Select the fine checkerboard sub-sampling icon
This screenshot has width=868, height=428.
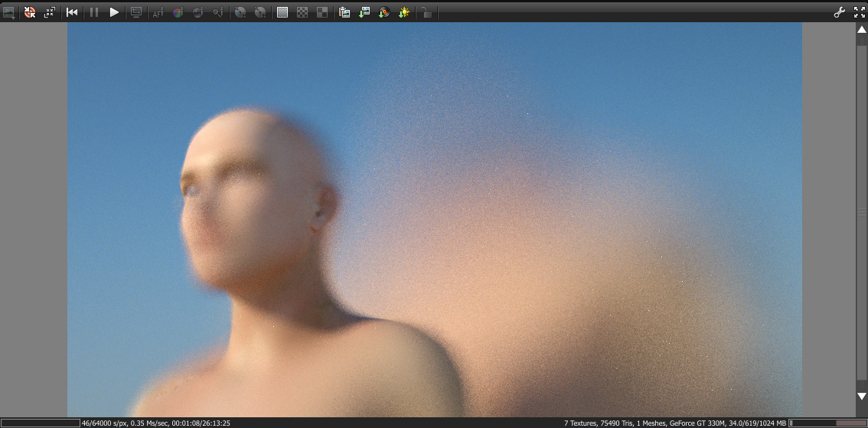pyautogui.click(x=282, y=12)
